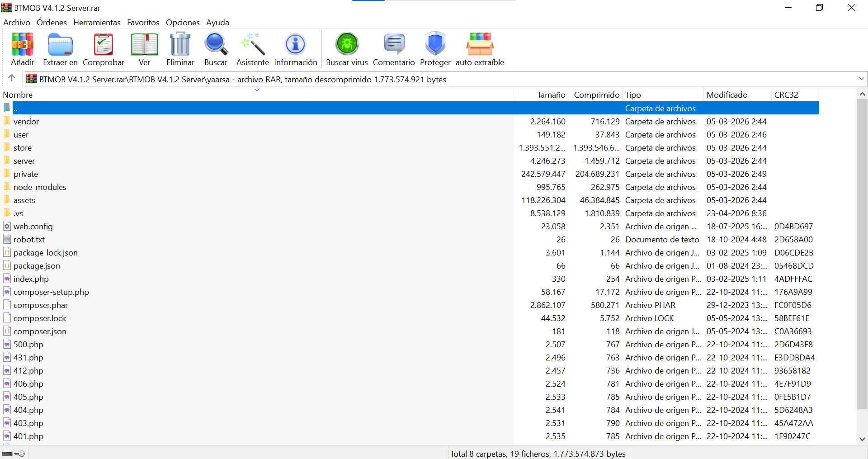Click the CRC32 value 0D4BD697

click(793, 227)
